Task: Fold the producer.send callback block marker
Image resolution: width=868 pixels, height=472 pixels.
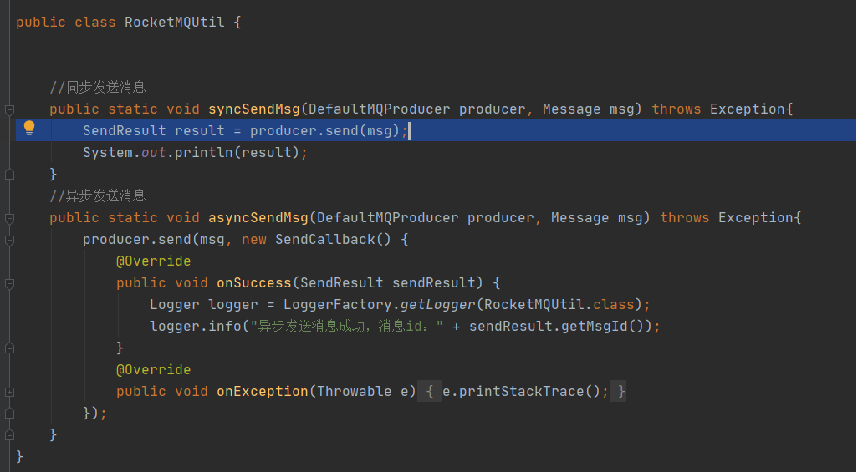Action: (x=9, y=240)
